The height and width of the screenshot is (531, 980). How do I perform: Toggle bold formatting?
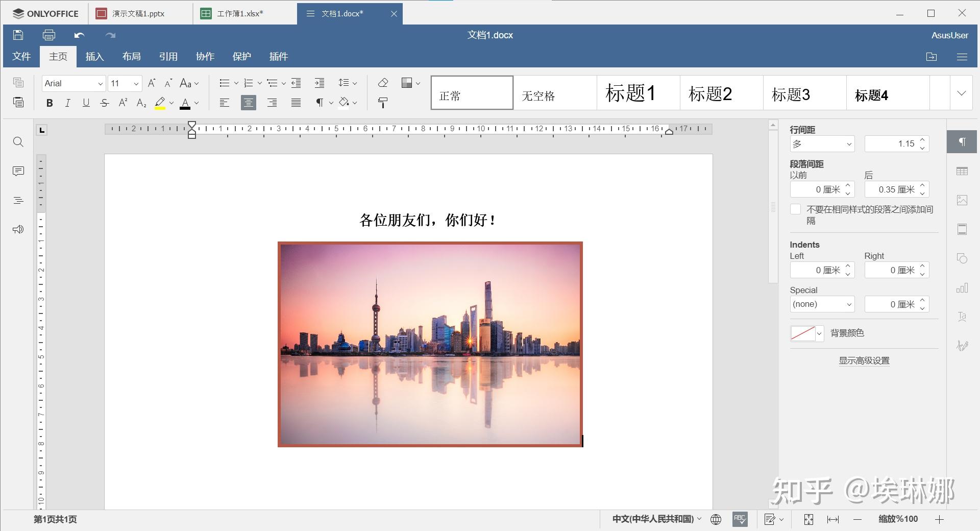pyautogui.click(x=50, y=103)
